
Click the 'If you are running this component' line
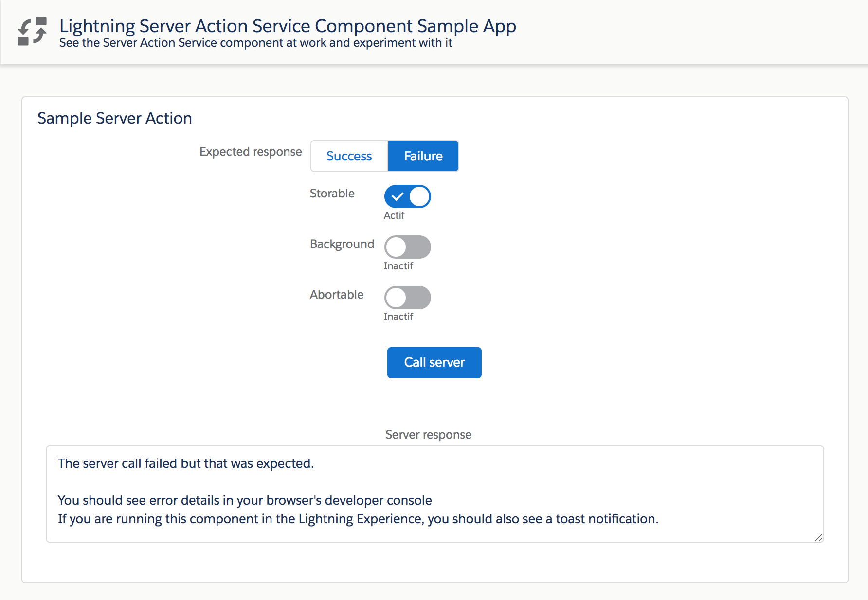point(358,519)
